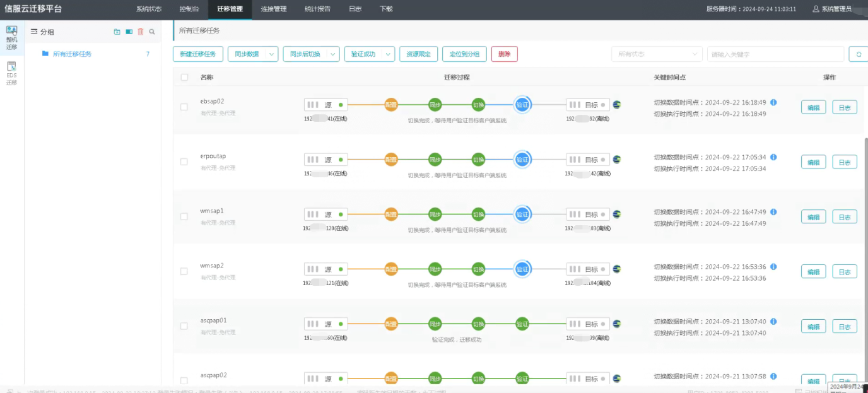Click the add group icon beside 分组
This screenshot has width=868, height=393.
tap(117, 32)
